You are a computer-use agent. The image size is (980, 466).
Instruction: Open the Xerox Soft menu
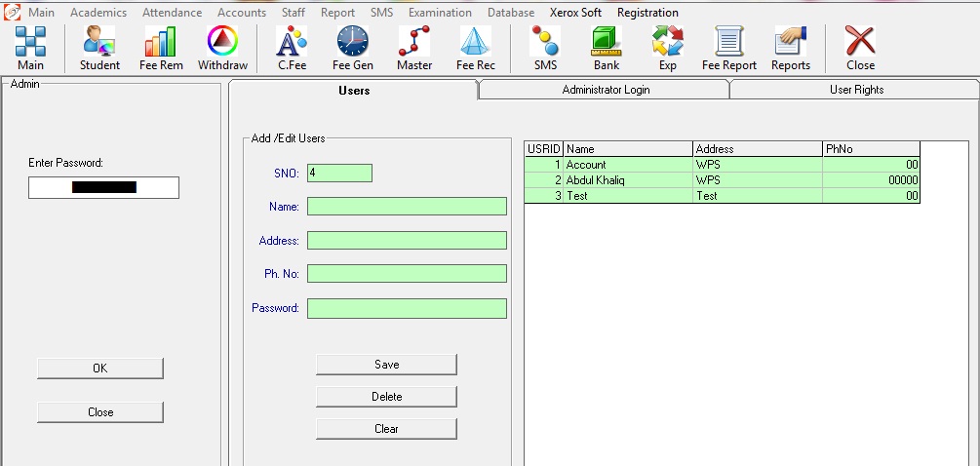575,13
